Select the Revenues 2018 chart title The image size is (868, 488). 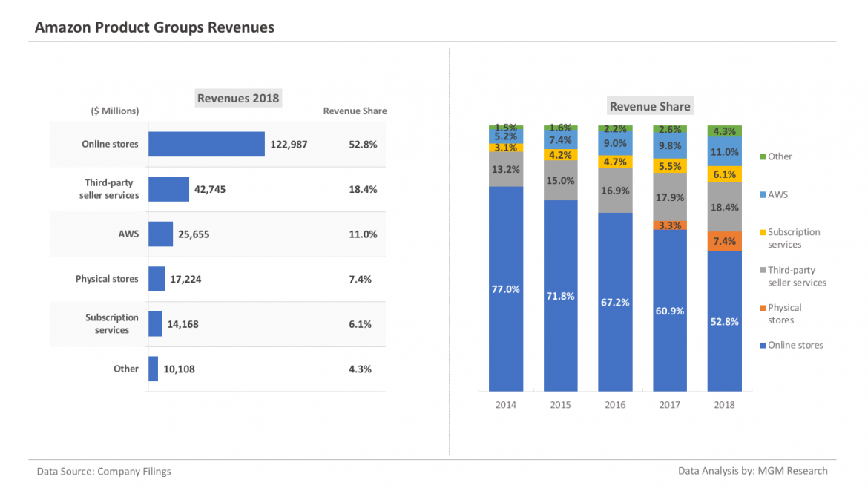tap(237, 98)
